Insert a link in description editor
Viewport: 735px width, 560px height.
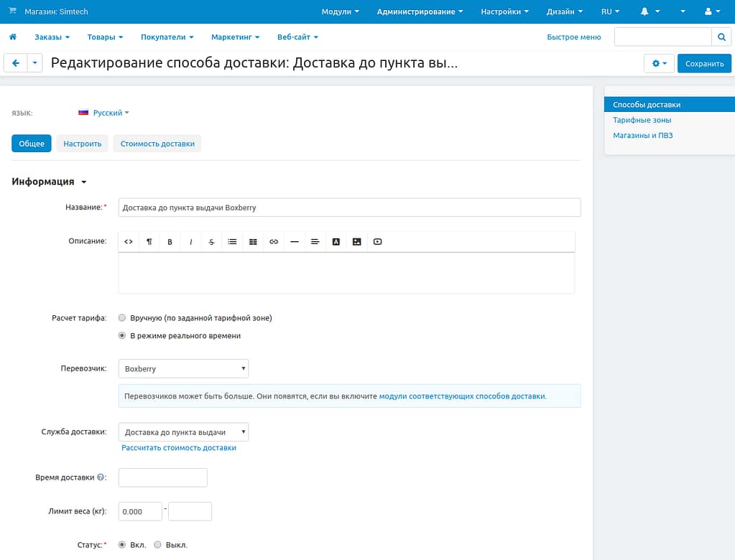[x=274, y=242]
